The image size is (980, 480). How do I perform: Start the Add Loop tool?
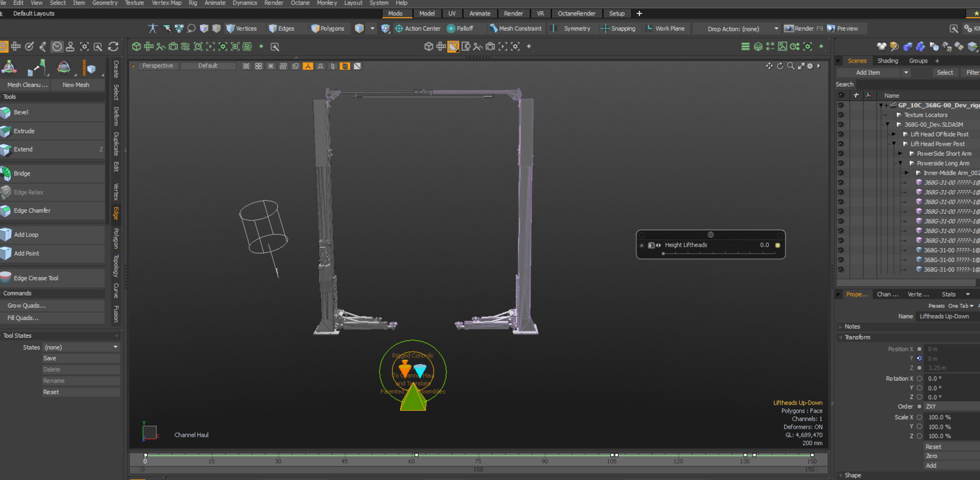(52, 235)
